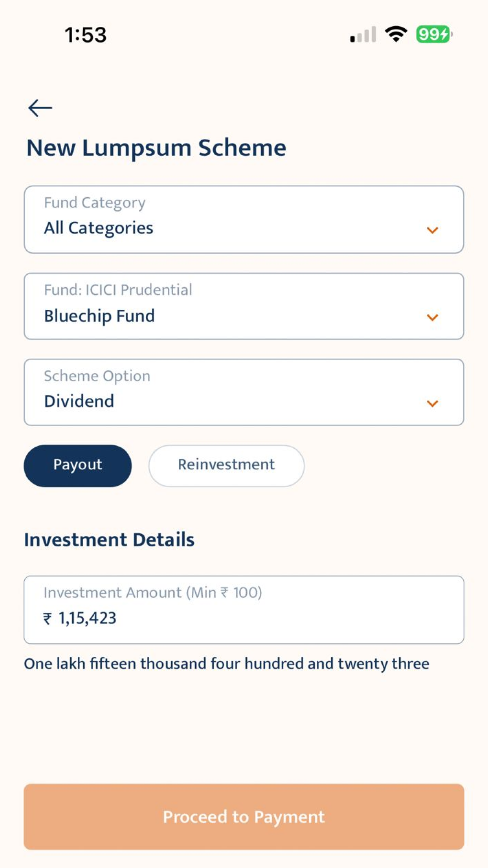Tap the Investment Details heading

pyautogui.click(x=109, y=539)
